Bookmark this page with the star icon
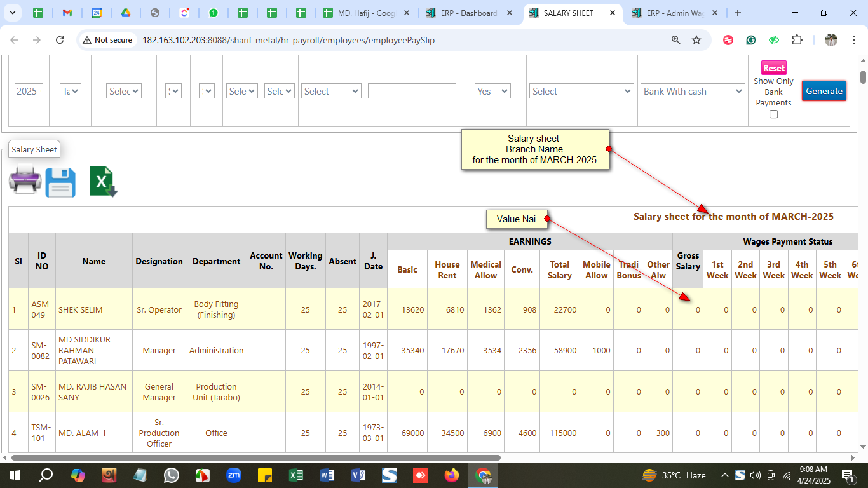Screen dimensions: 868x488 tap(696, 40)
